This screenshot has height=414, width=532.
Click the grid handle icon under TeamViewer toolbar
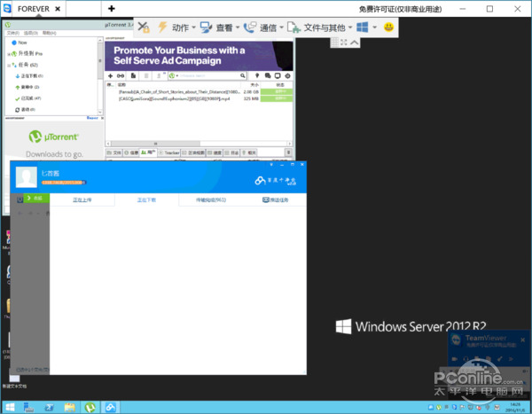(334, 42)
